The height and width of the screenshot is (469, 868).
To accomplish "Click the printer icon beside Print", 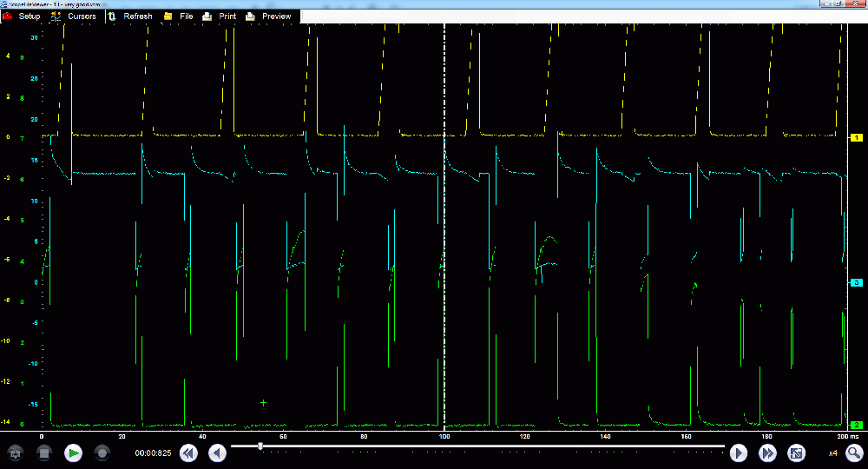I will click(x=207, y=17).
